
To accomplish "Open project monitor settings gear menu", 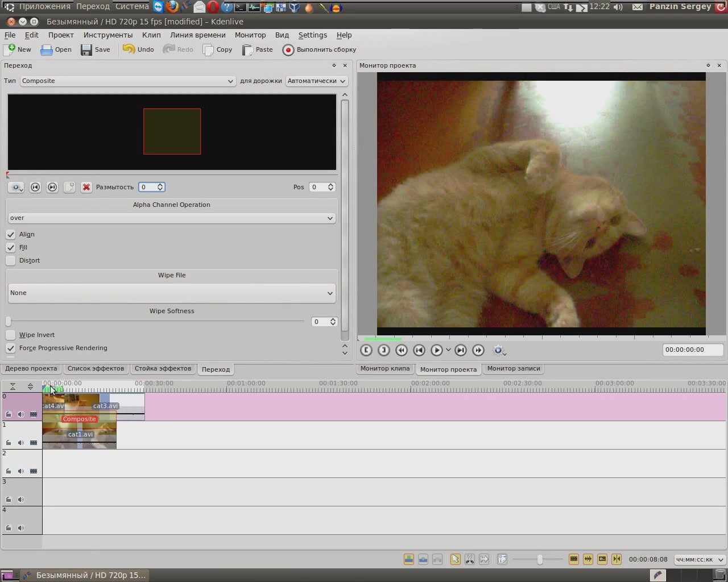I will point(499,350).
